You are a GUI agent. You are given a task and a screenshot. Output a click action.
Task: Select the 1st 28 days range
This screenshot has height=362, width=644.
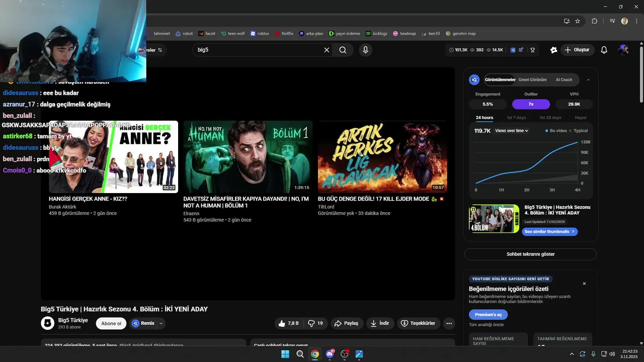[550, 118]
